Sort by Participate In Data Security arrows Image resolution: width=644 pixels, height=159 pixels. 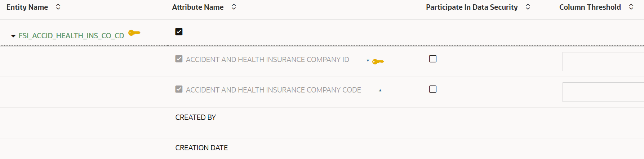tap(528, 7)
